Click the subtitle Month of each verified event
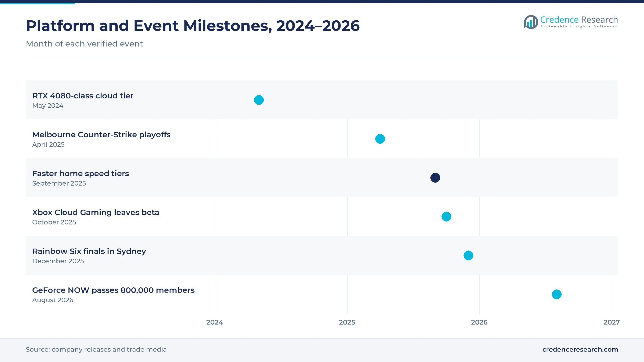644x362 pixels. 84,44
